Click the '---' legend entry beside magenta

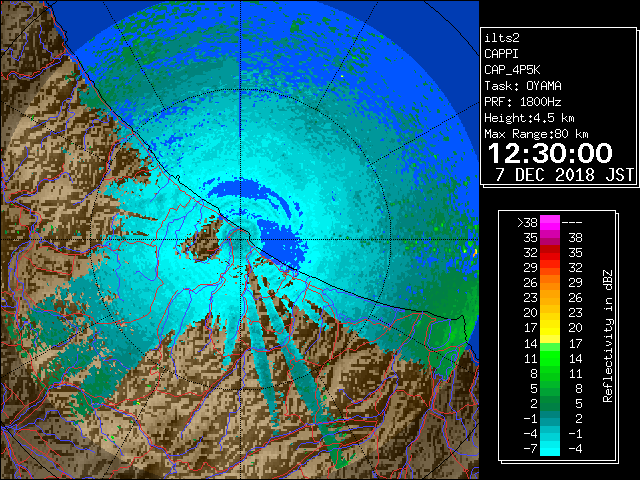(572, 223)
